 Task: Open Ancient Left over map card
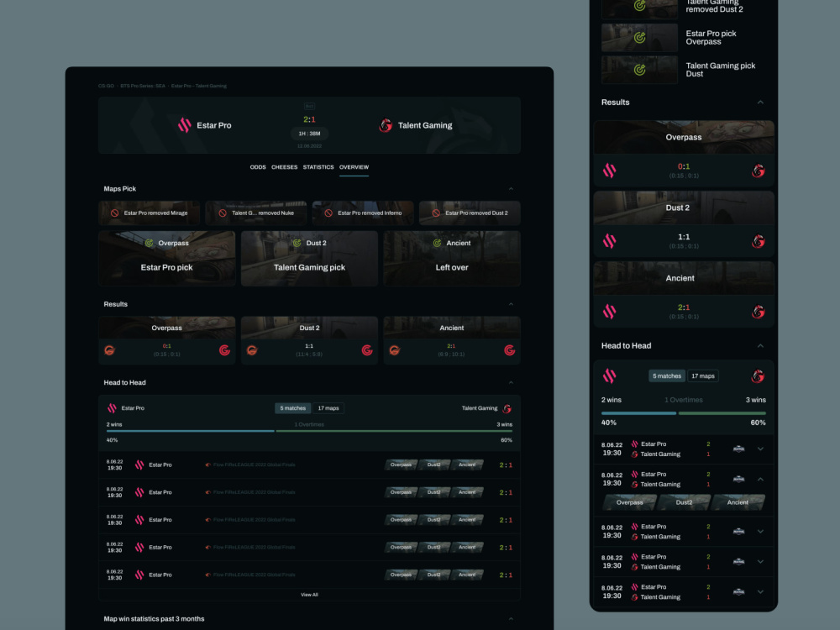452,258
